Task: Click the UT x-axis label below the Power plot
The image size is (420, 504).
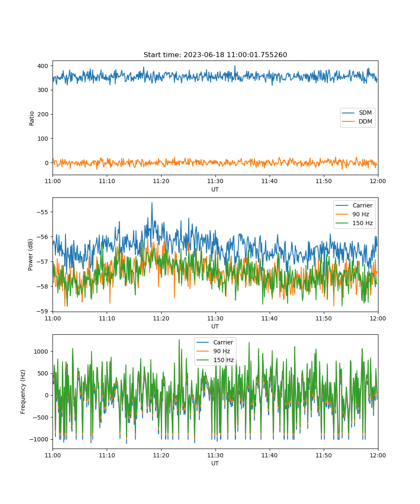Action: point(215,327)
